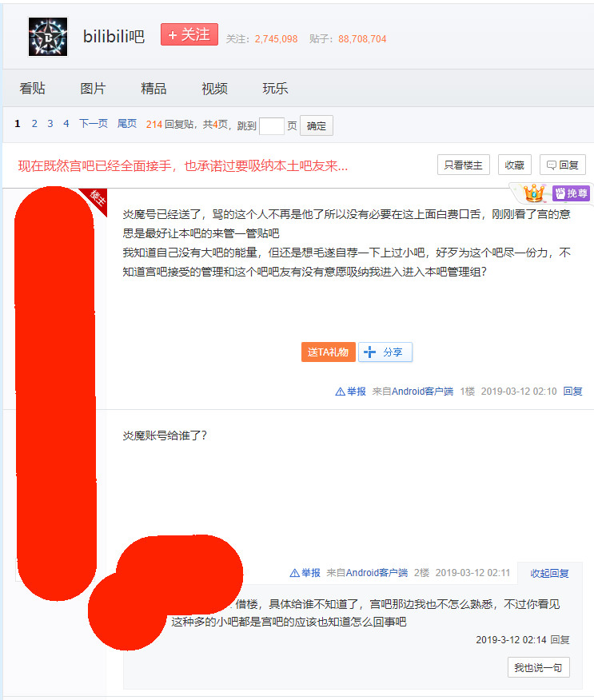Open the 分享 share button
Image resolution: width=594 pixels, height=700 pixels.
pyautogui.click(x=385, y=352)
